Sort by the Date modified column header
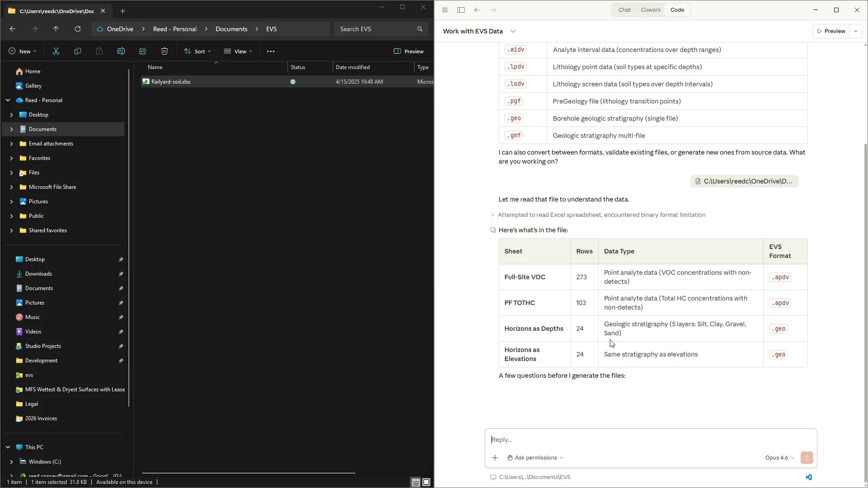868x488 pixels. 373,67
